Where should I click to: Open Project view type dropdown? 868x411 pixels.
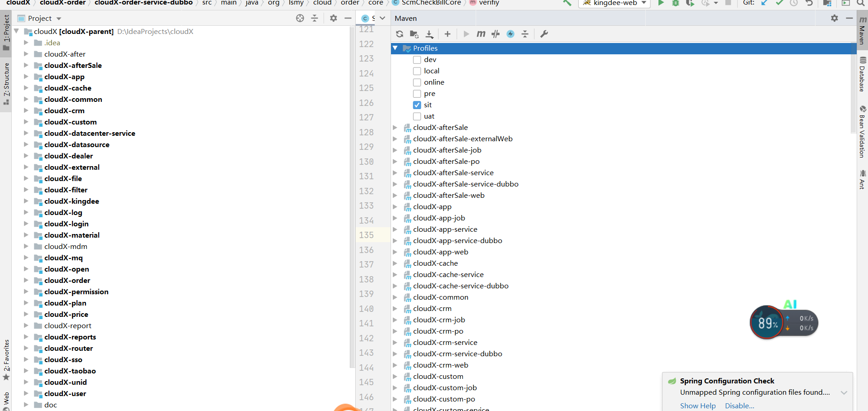click(59, 19)
